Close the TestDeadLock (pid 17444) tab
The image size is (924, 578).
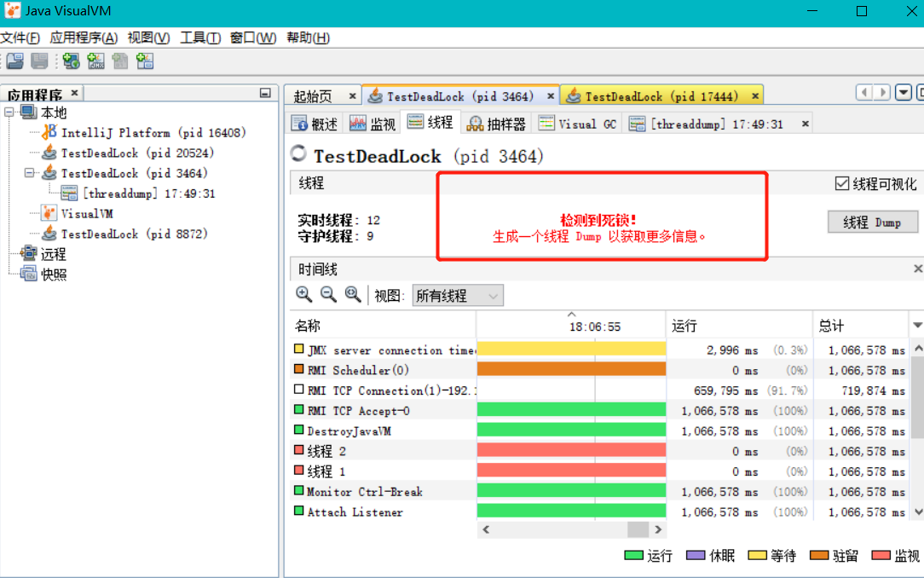click(x=755, y=95)
